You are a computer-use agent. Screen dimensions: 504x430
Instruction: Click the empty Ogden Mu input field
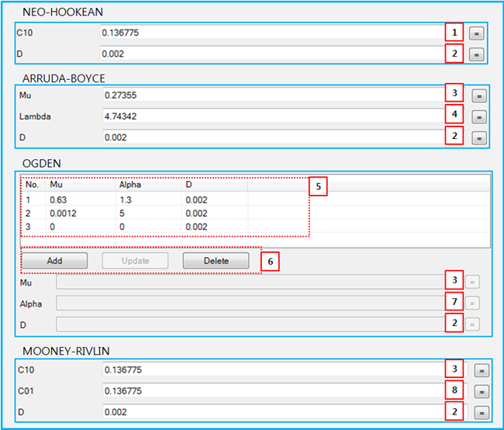pyautogui.click(x=250, y=283)
